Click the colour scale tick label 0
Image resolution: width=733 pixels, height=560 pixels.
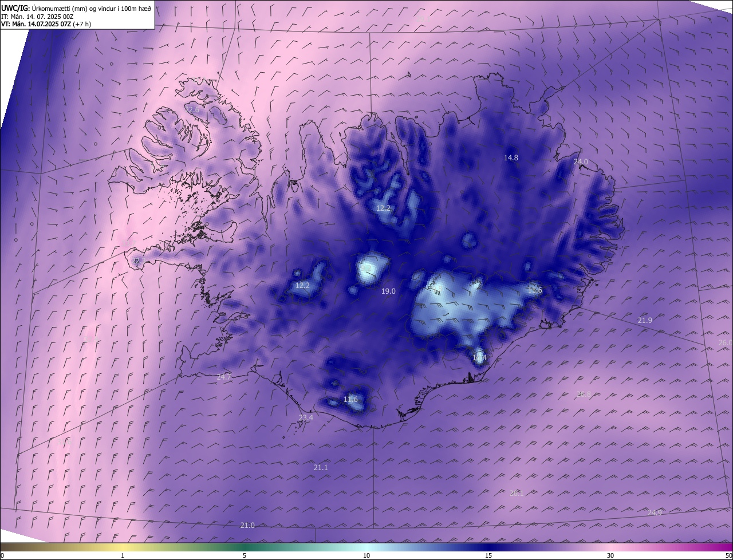click(x=2, y=556)
